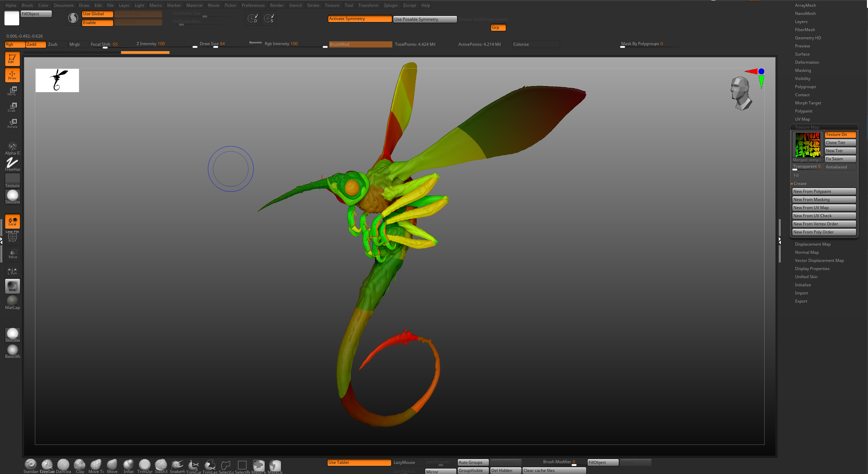The width and height of the screenshot is (868, 474).
Task: Expand the Polygroups subpalette
Action: (805, 87)
